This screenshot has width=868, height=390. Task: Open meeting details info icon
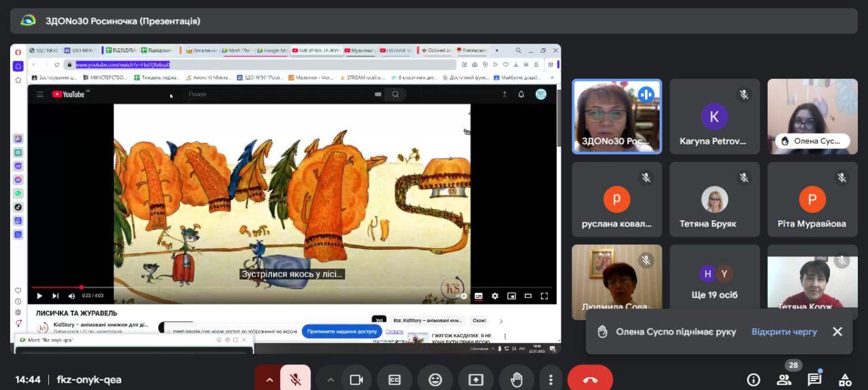(753, 380)
